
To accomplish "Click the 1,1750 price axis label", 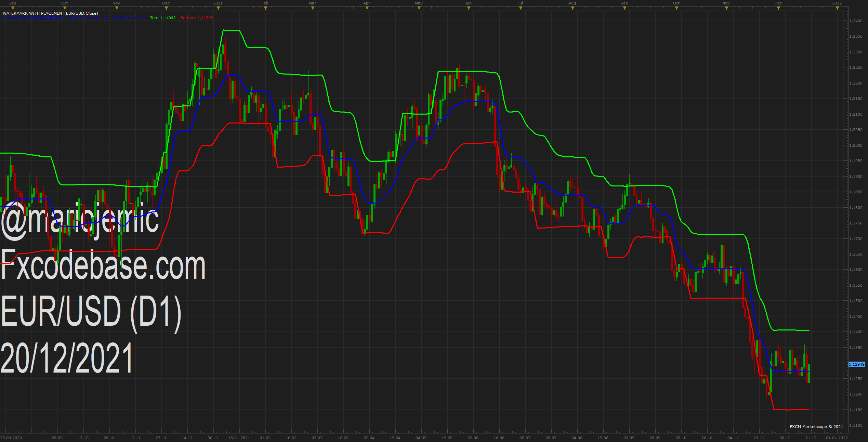I will pyautogui.click(x=856, y=223).
